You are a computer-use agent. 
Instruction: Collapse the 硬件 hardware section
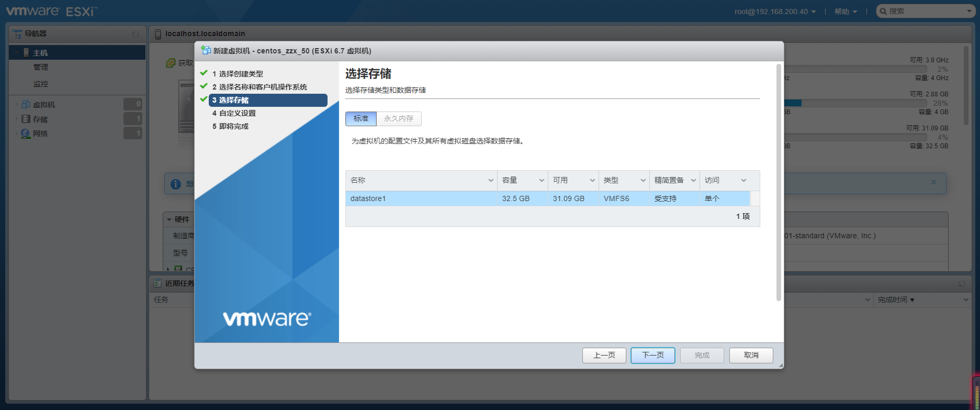point(169,219)
